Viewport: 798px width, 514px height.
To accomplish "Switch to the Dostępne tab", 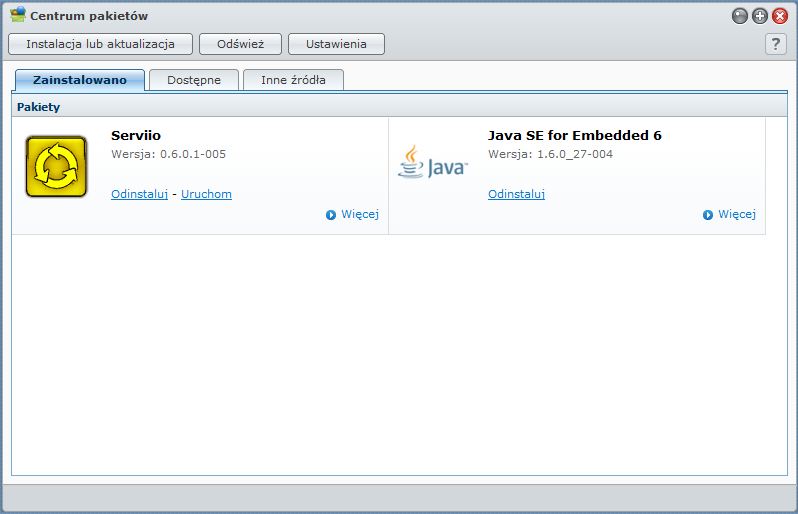I will (194, 80).
